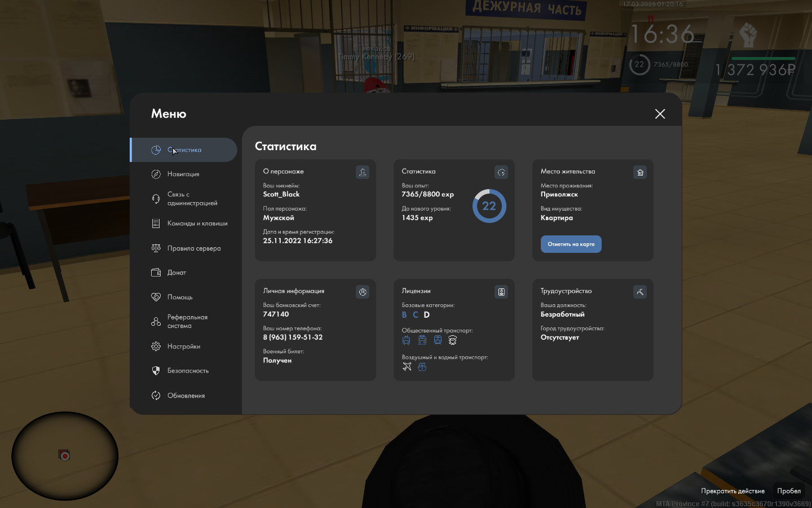Screen dimensions: 812x508
Task: Click the tools icon in Трудоустройство card
Action: [x=640, y=292]
